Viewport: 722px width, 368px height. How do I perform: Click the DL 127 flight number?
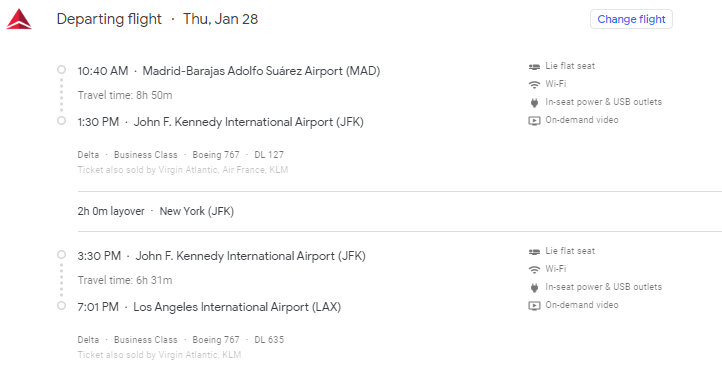coord(269,155)
